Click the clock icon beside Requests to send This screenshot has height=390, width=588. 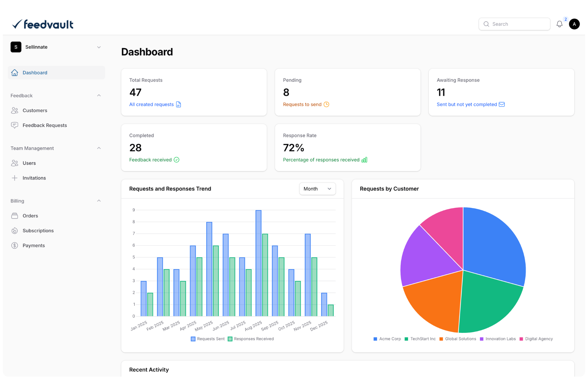pyautogui.click(x=326, y=104)
